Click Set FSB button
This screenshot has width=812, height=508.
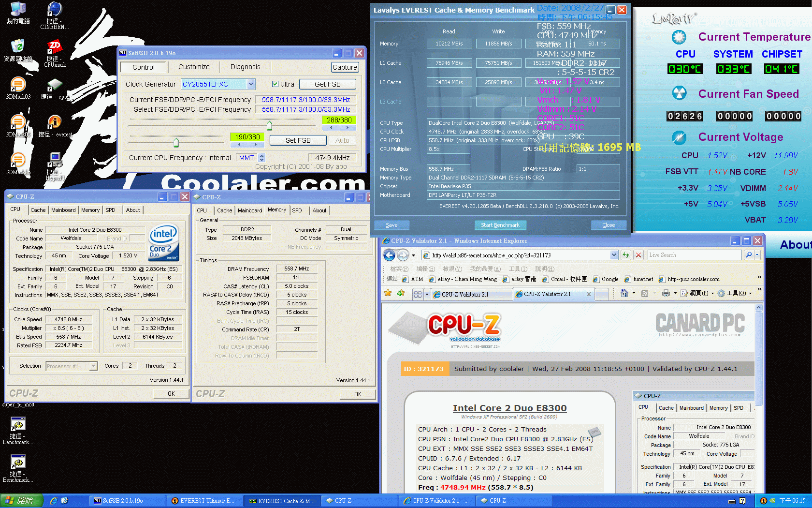click(298, 140)
